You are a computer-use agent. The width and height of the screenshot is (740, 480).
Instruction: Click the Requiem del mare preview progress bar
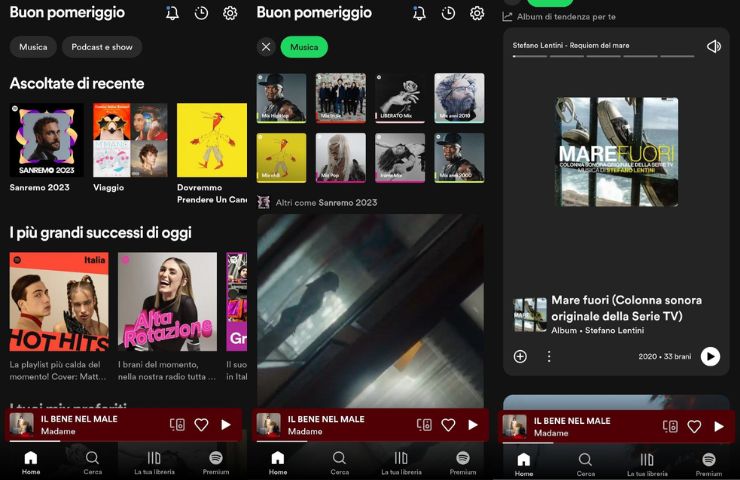(603, 56)
